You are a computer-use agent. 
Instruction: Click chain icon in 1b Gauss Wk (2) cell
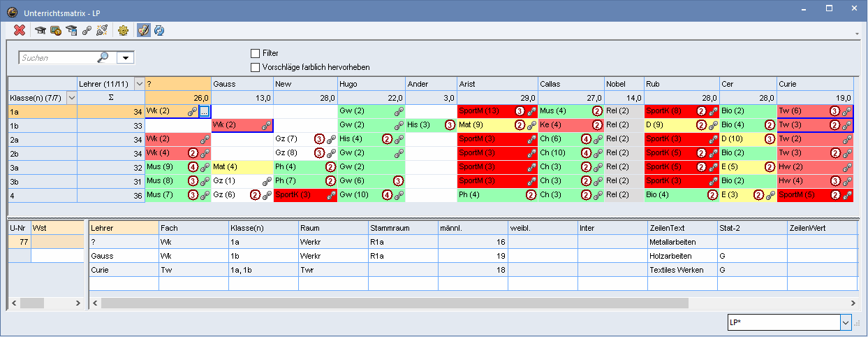coord(266,125)
